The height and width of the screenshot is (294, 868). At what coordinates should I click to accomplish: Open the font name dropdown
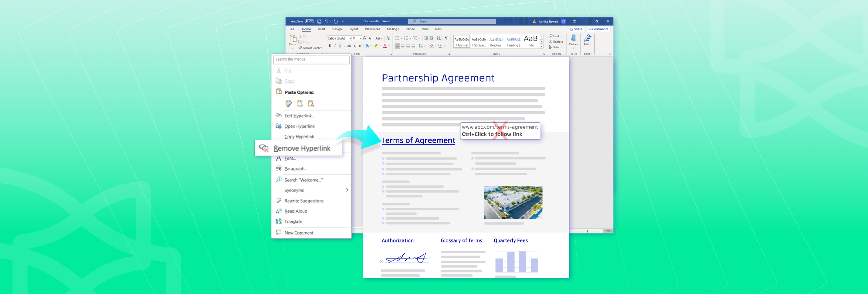pyautogui.click(x=350, y=38)
